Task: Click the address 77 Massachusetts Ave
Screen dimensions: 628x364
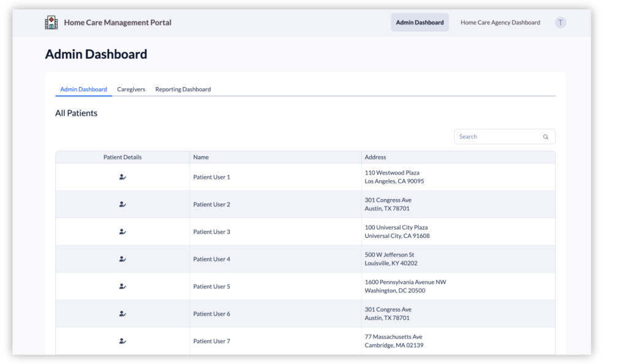Action: (393, 337)
